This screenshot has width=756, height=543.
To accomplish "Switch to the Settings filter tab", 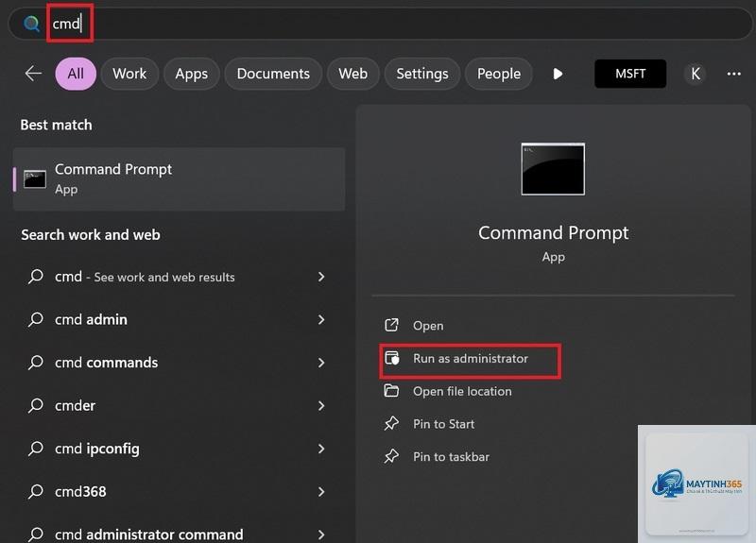I will pyautogui.click(x=422, y=74).
